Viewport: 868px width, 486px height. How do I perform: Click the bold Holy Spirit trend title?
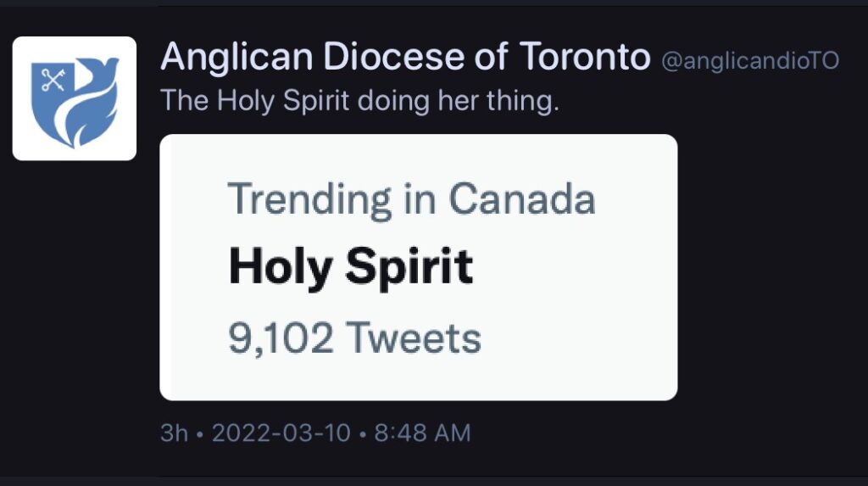click(x=351, y=268)
